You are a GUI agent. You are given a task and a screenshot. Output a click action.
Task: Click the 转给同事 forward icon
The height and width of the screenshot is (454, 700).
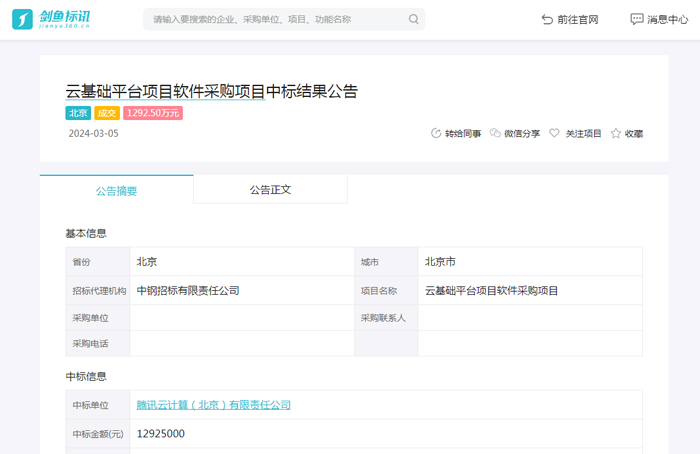(x=436, y=133)
